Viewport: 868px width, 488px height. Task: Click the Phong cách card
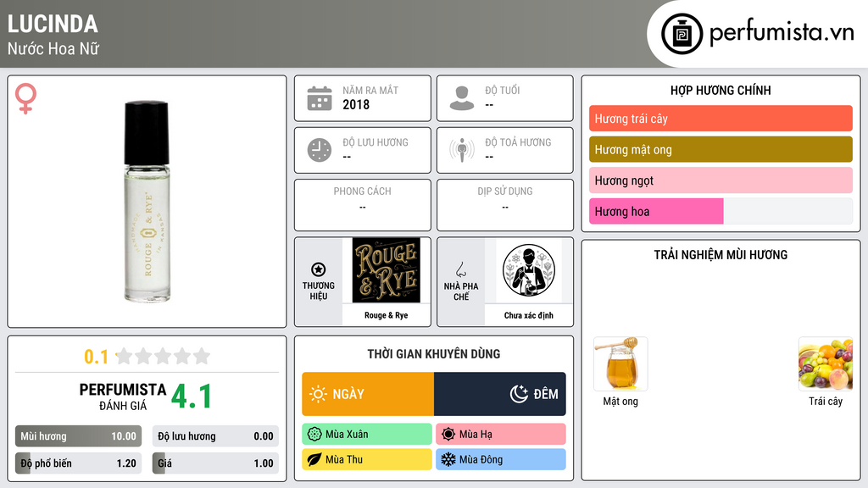363,205
